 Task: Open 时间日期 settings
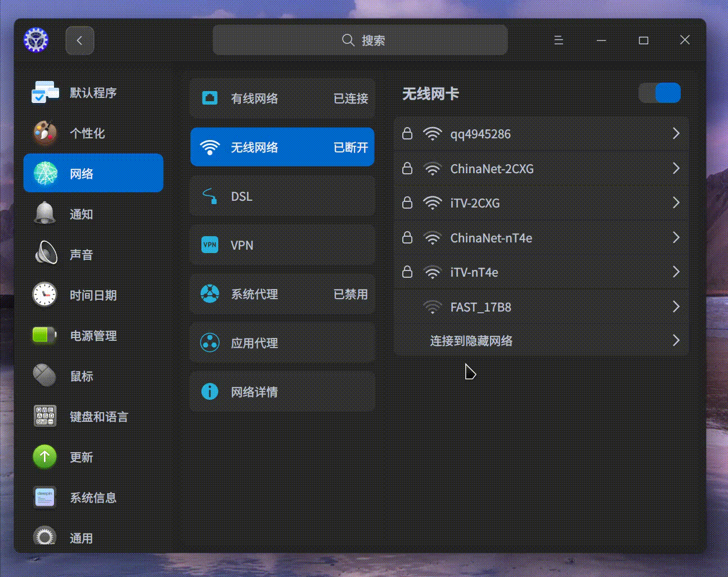pyautogui.click(x=93, y=295)
